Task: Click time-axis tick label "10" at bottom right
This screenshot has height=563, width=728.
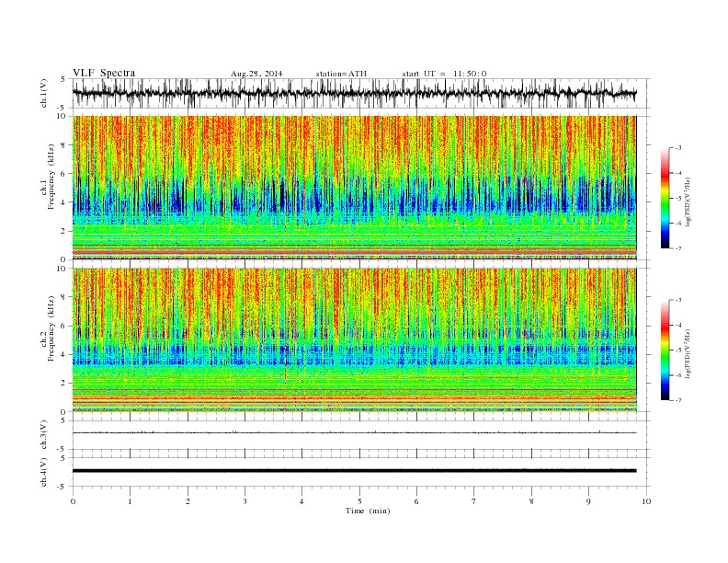Action: tap(646, 501)
